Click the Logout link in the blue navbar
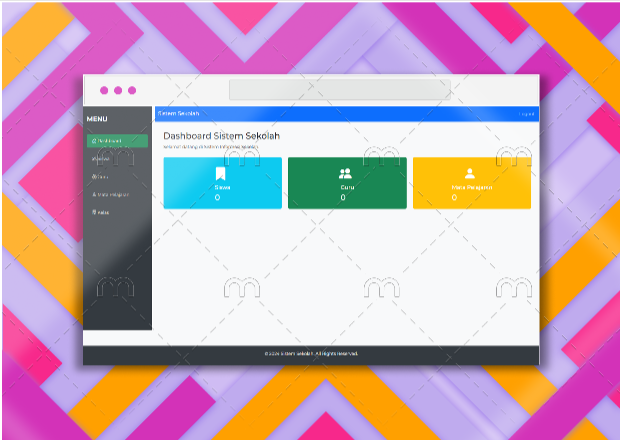 click(x=526, y=114)
